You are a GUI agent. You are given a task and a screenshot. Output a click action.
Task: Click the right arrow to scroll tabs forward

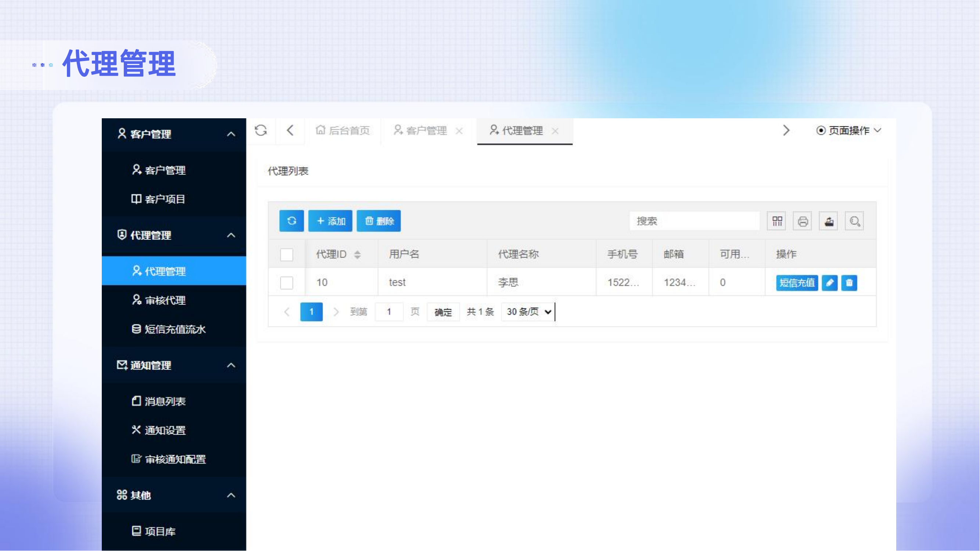coord(786,130)
